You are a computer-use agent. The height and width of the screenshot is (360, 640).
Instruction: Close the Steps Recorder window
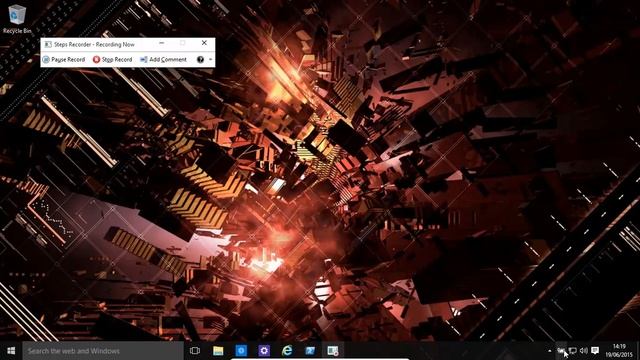(204, 43)
